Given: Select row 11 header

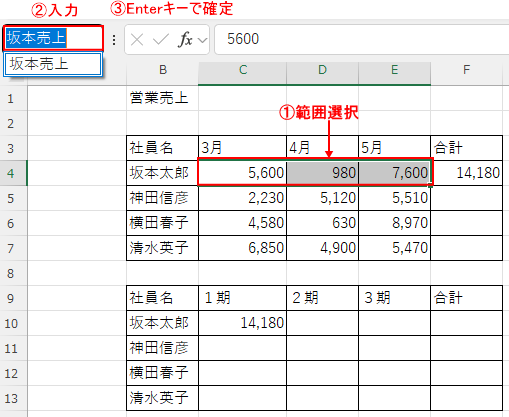Looking at the screenshot, I should coord(13,348).
